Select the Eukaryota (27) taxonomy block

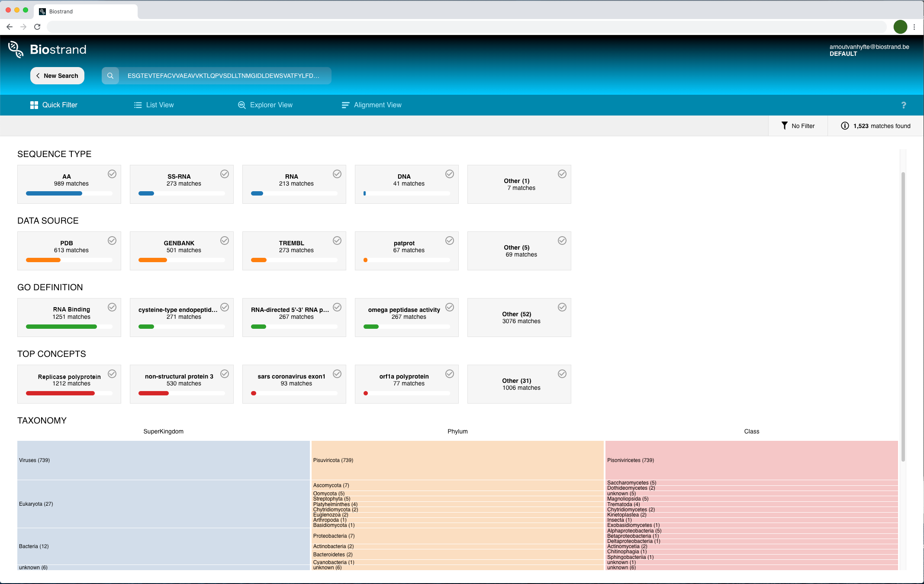[164, 504]
